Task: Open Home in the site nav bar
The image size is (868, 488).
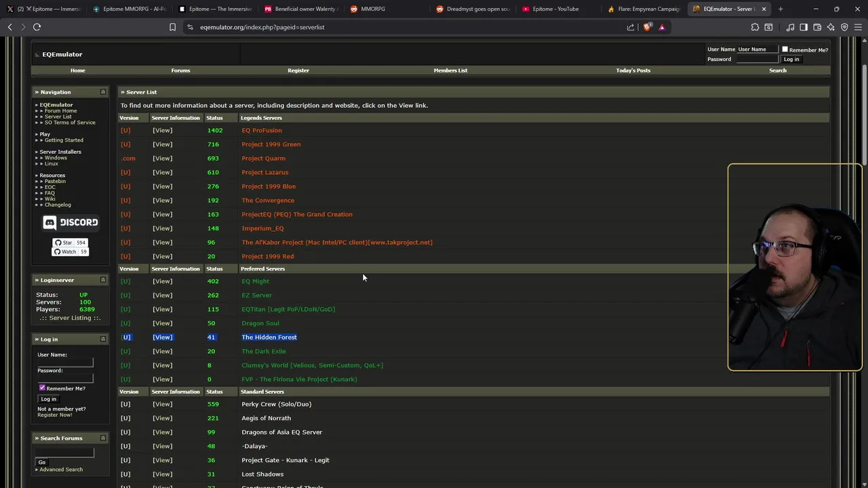Action: point(78,70)
